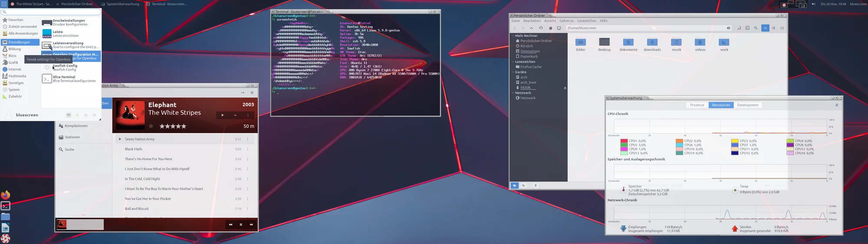Viewport: 868px width, 244px height.
Task: Click the yellow lock screen icon in menu footer
Action: (77, 115)
